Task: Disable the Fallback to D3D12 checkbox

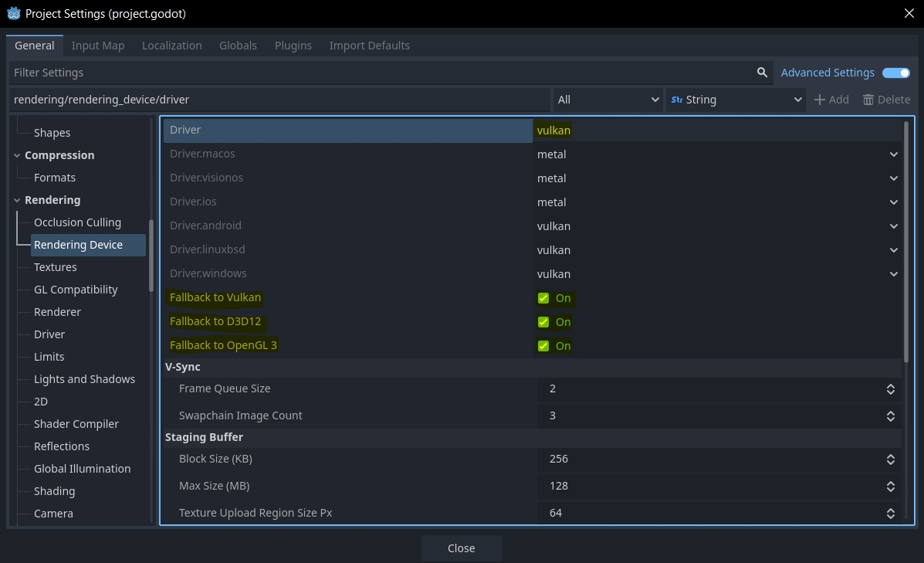Action: click(x=543, y=322)
